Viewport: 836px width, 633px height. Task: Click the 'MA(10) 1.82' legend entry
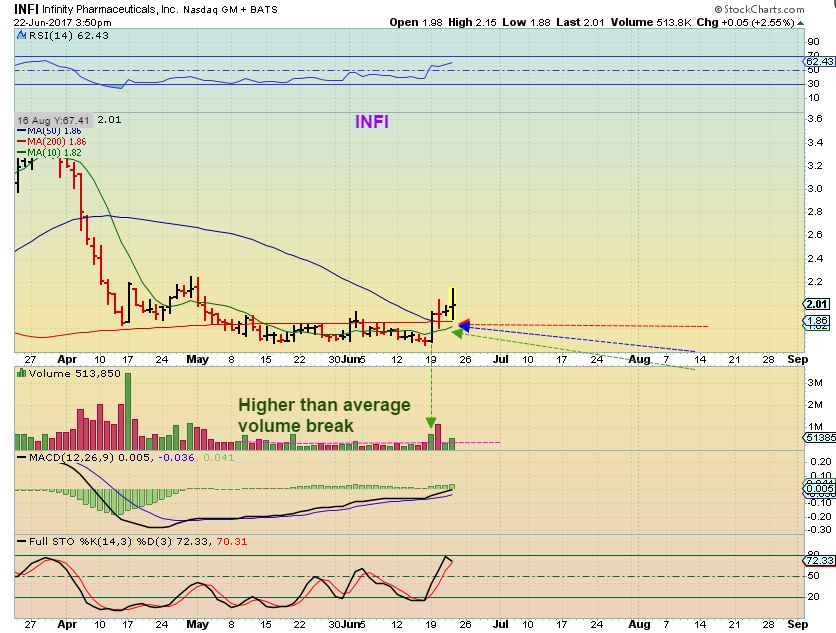point(50,153)
